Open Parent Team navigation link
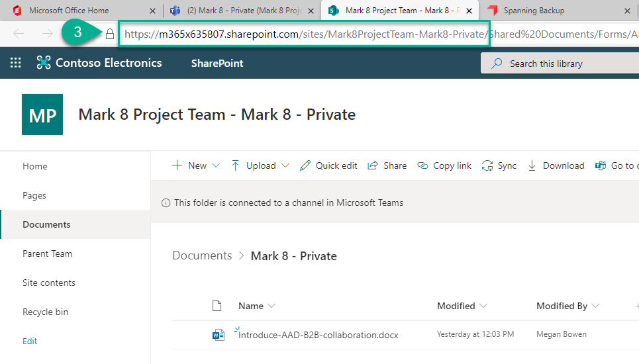Image resolution: width=639 pixels, height=364 pixels. pos(47,253)
